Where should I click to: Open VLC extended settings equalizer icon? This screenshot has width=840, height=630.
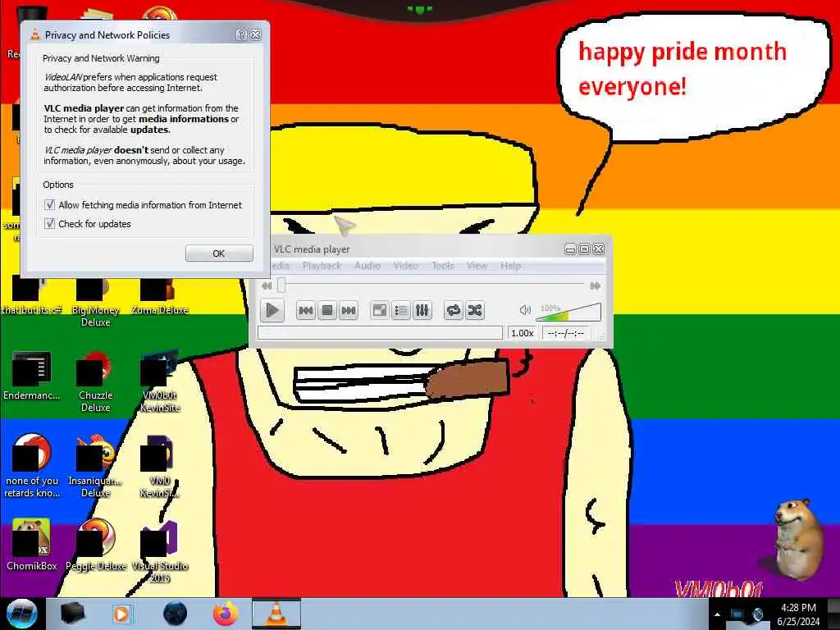(422, 310)
